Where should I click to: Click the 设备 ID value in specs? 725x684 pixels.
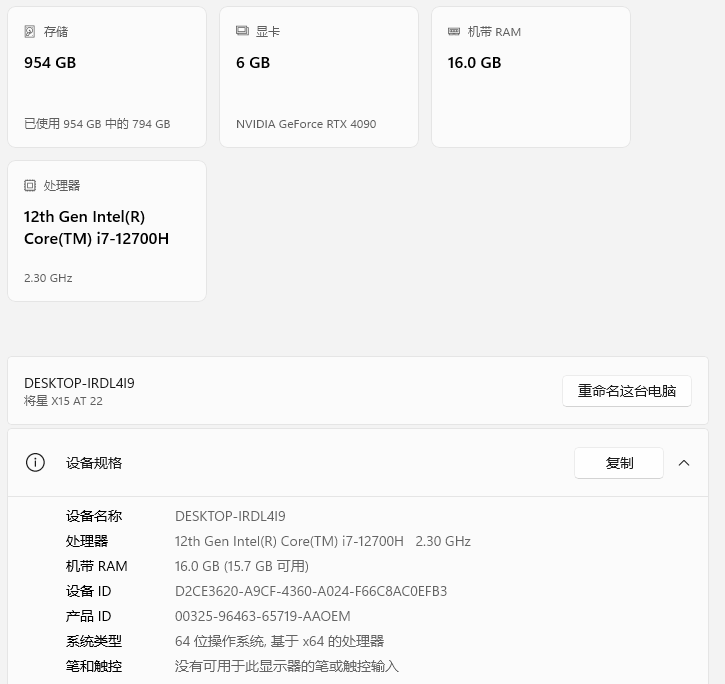(x=311, y=591)
